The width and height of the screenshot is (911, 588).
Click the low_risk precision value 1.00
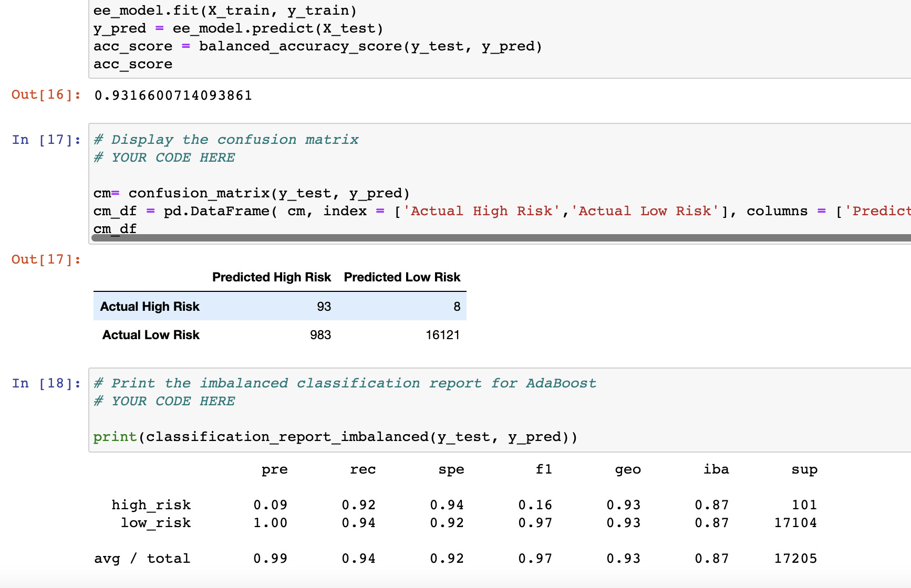tap(271, 523)
